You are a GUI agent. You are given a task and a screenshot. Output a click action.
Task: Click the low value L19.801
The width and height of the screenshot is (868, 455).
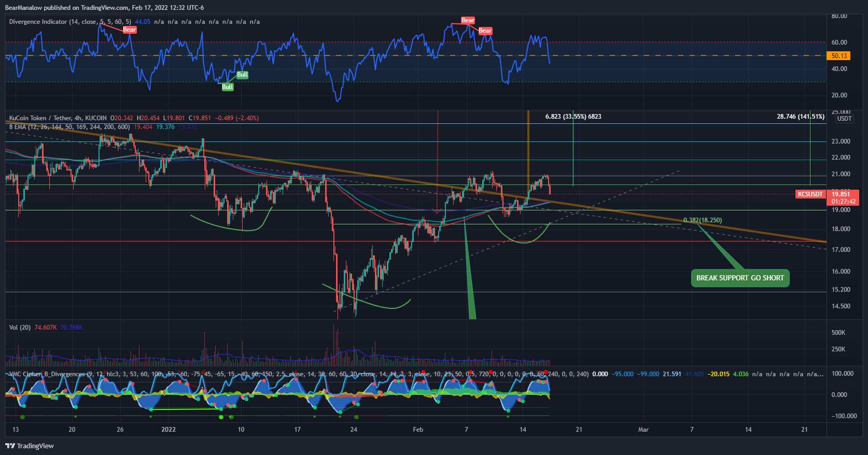(x=175, y=118)
